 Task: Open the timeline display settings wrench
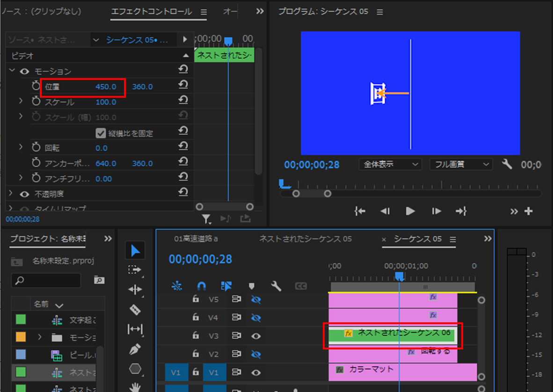[276, 286]
